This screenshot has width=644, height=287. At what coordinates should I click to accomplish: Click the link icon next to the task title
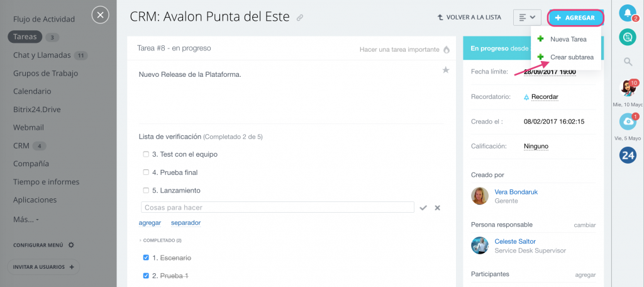pos(300,18)
